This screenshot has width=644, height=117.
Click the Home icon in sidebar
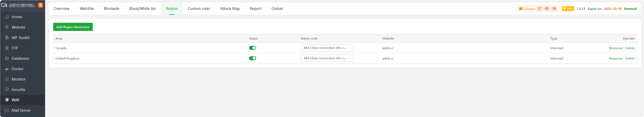point(7,17)
